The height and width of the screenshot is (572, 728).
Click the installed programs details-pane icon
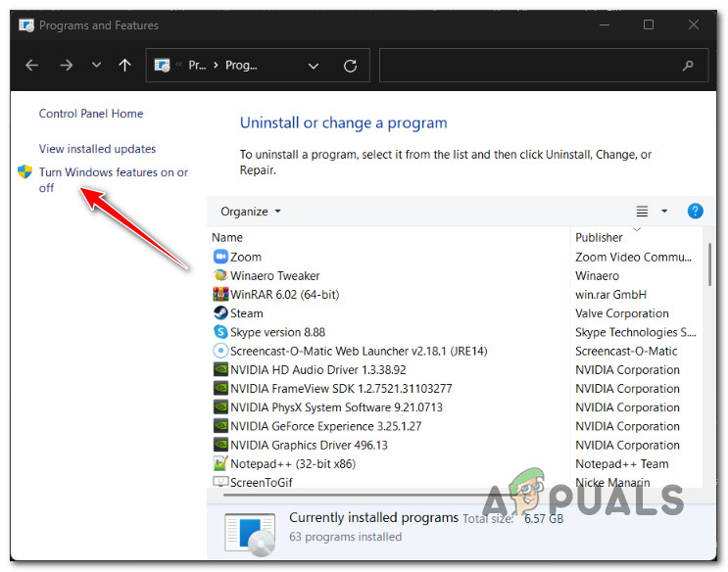point(250,534)
